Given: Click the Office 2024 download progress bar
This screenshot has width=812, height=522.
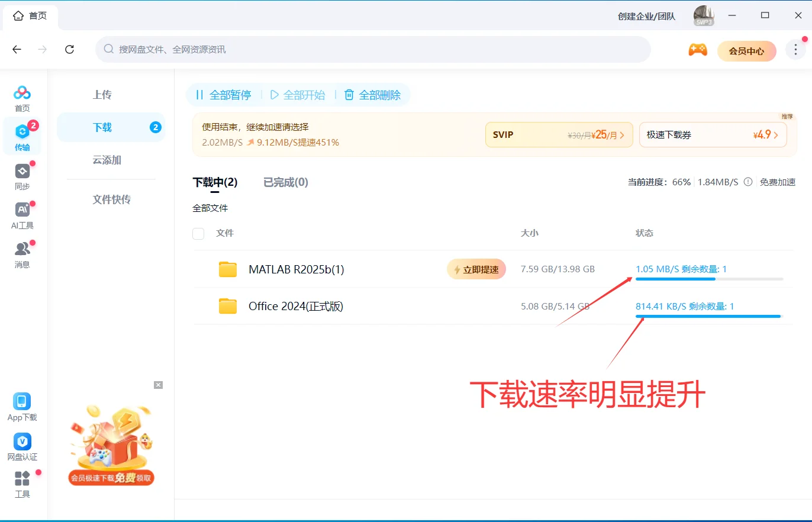Looking at the screenshot, I should point(708,317).
